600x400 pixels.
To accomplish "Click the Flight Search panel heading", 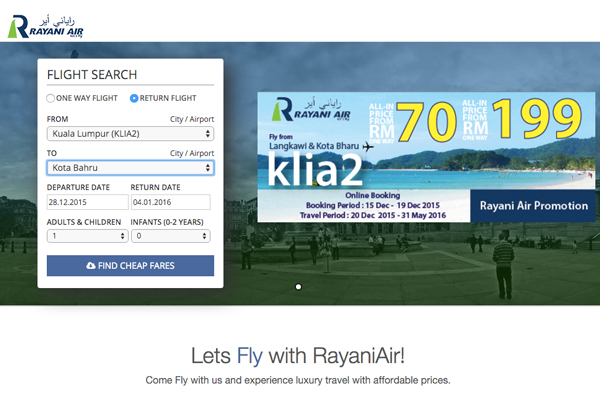I will pyautogui.click(x=92, y=75).
